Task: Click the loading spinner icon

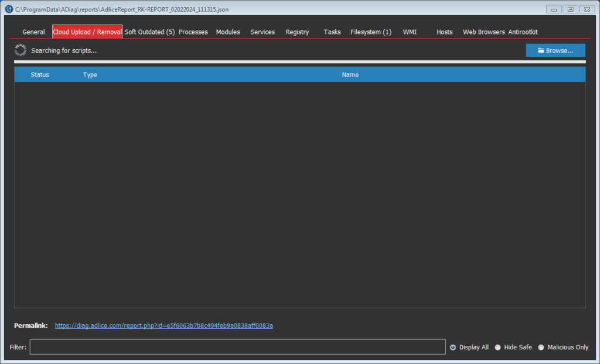Action: click(21, 50)
